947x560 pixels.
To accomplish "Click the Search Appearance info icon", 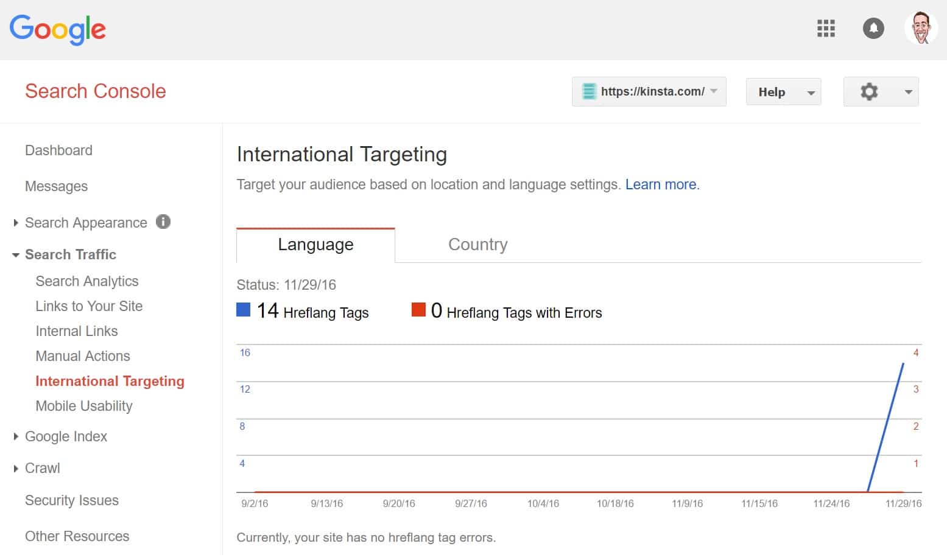I will click(x=163, y=222).
